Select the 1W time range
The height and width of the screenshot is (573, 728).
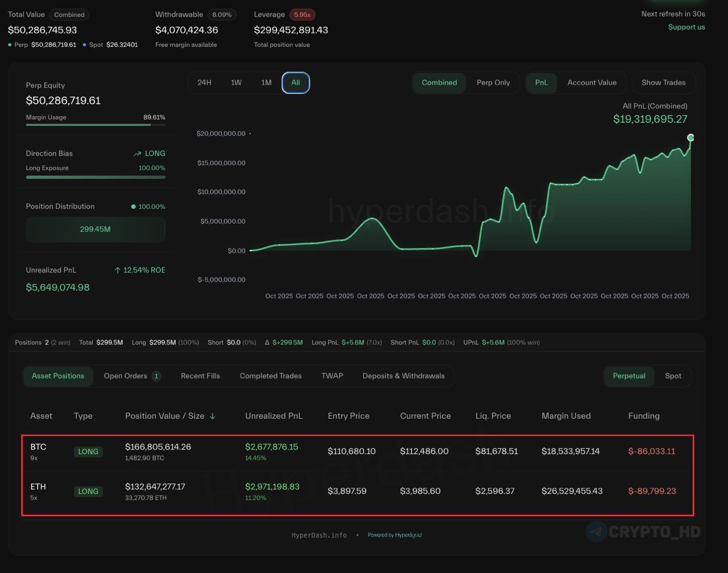(x=236, y=83)
